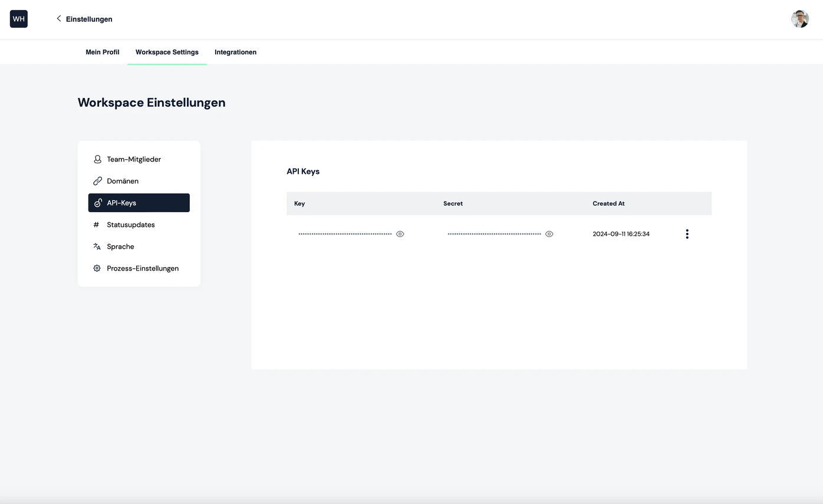Click the Domänen link icon
This screenshot has width=823, height=504.
click(97, 181)
